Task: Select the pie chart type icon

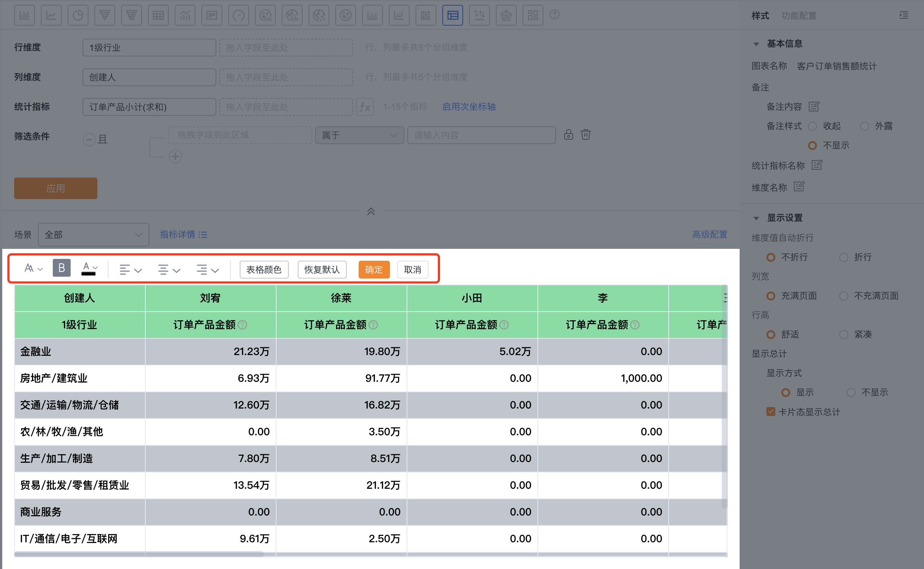Action: (78, 16)
